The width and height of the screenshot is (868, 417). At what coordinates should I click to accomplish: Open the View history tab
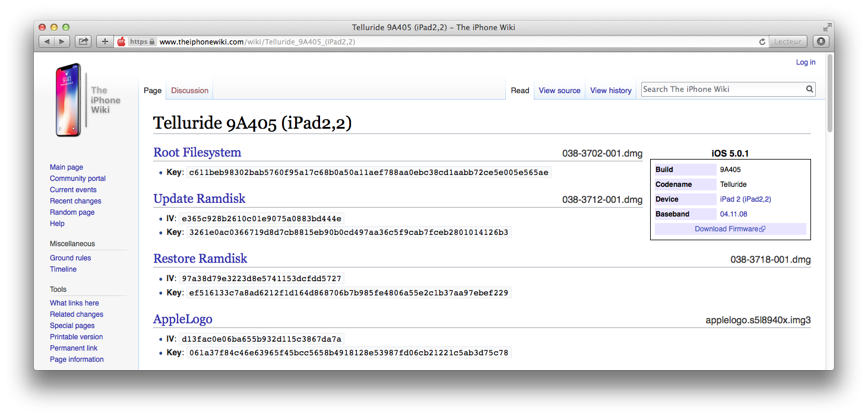coord(610,91)
